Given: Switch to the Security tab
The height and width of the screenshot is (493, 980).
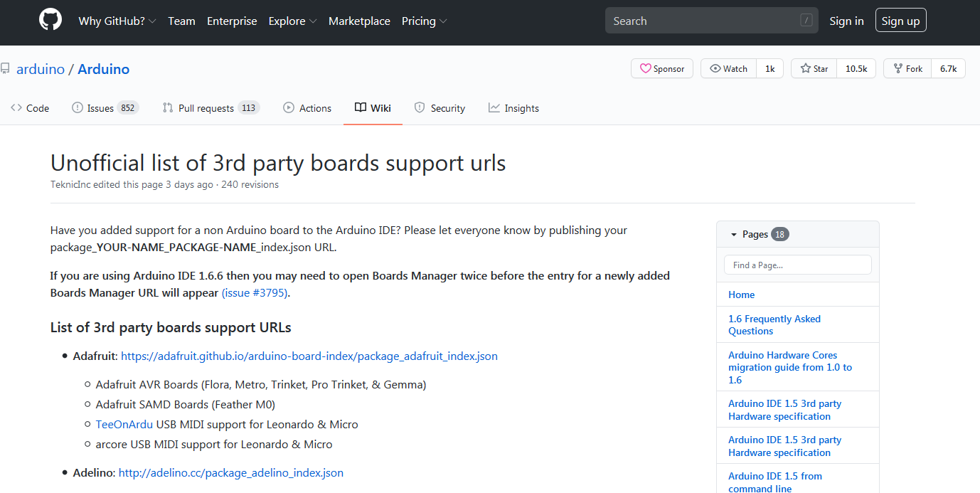Looking at the screenshot, I should (440, 108).
